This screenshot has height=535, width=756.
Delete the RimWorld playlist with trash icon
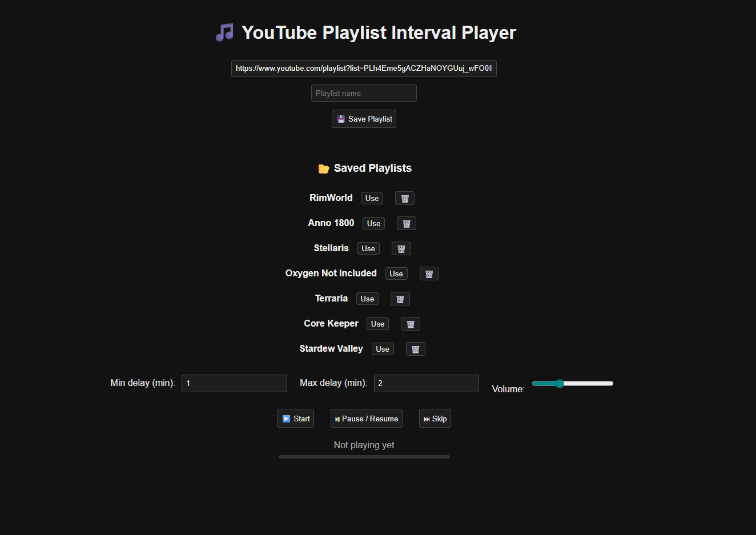(405, 198)
